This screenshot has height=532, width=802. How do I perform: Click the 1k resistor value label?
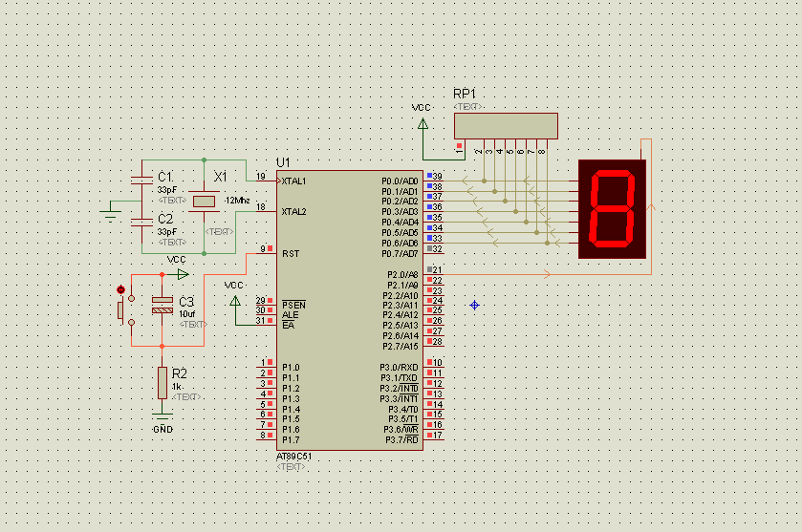click(x=177, y=387)
